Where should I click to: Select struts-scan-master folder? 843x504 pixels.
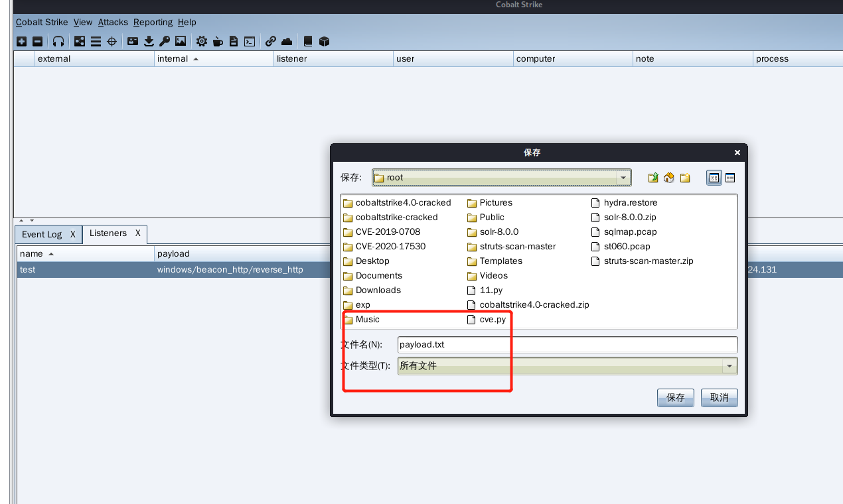[512, 247]
